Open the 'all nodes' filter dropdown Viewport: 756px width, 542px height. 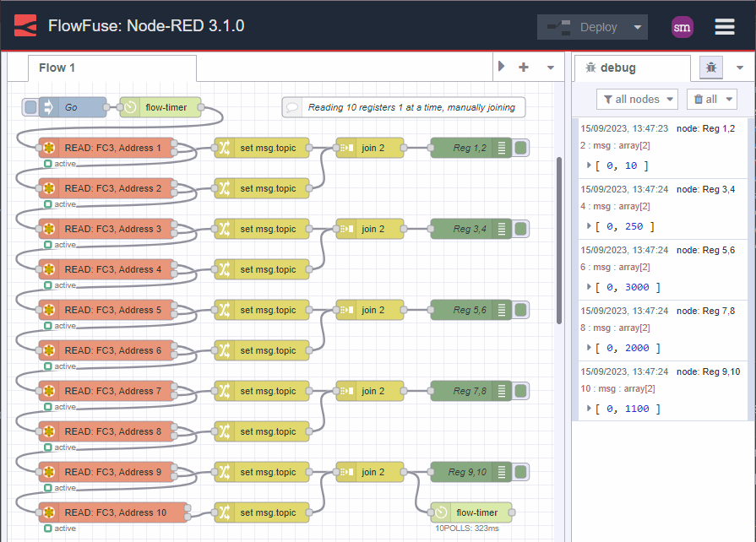point(637,99)
